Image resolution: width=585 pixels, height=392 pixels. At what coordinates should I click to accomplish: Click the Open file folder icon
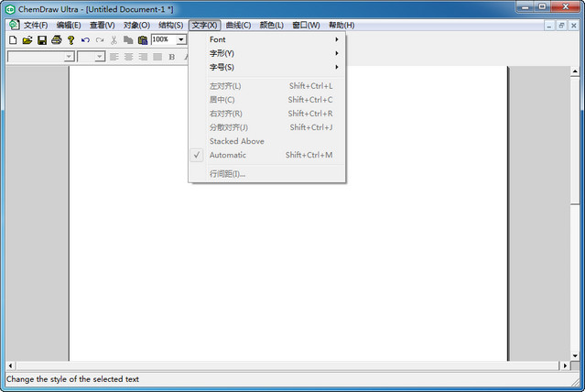[x=27, y=40]
